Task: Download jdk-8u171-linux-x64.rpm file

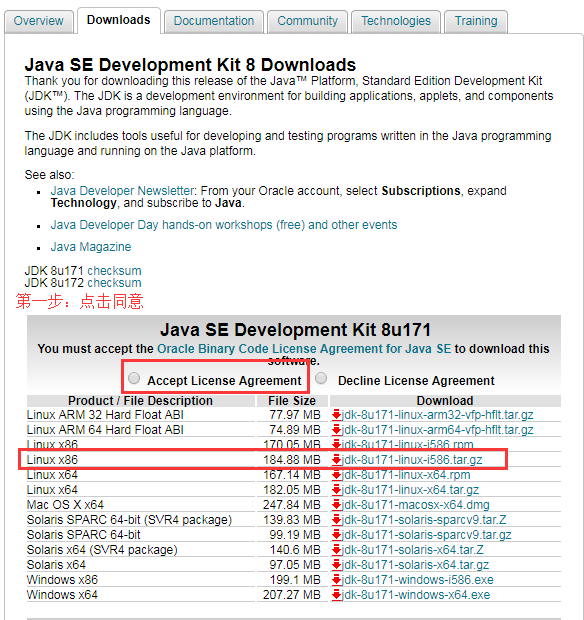Action: (x=406, y=475)
